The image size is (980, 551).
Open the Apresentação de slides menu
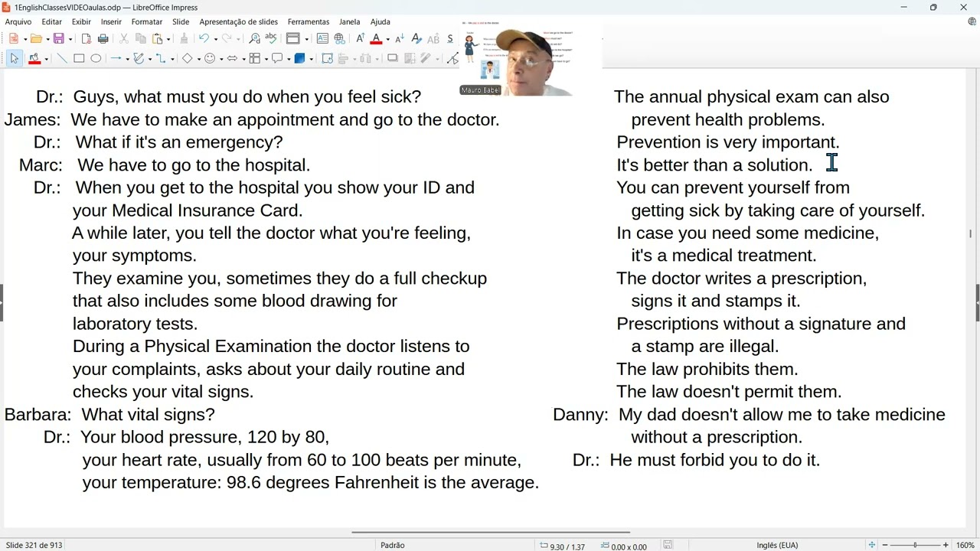[x=239, y=22]
